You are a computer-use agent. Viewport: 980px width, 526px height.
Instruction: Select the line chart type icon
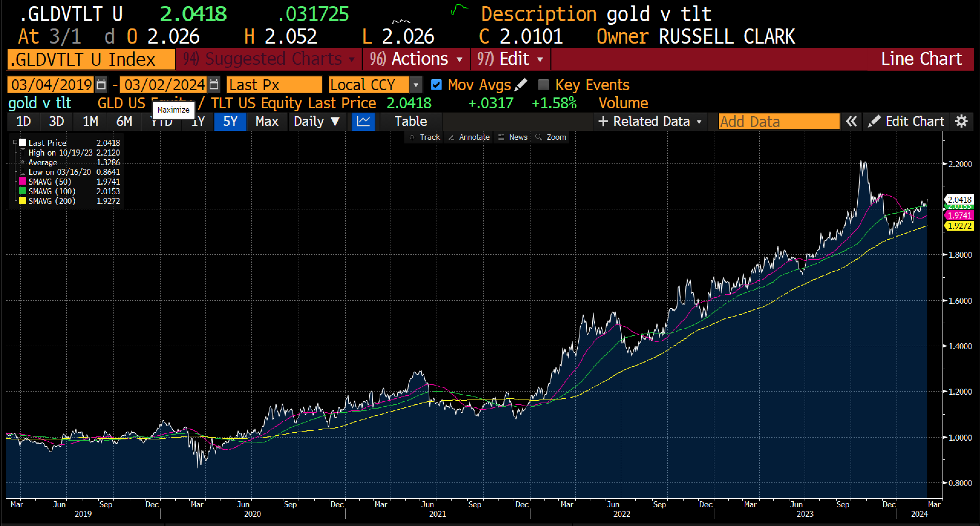click(363, 121)
